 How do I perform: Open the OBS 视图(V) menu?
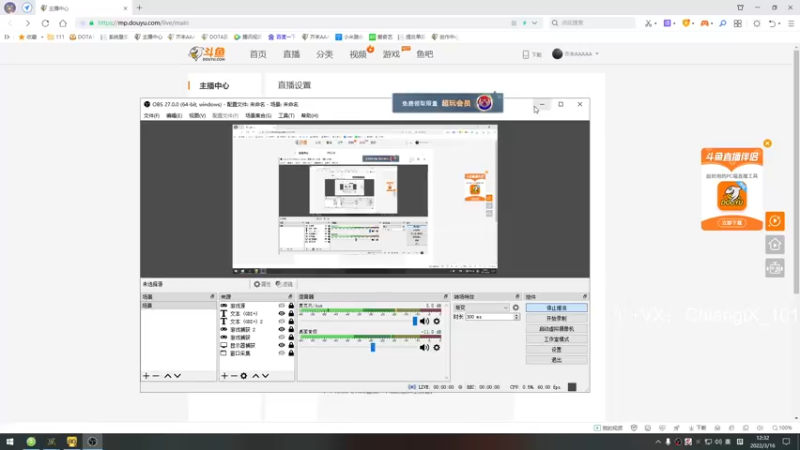[197, 116]
